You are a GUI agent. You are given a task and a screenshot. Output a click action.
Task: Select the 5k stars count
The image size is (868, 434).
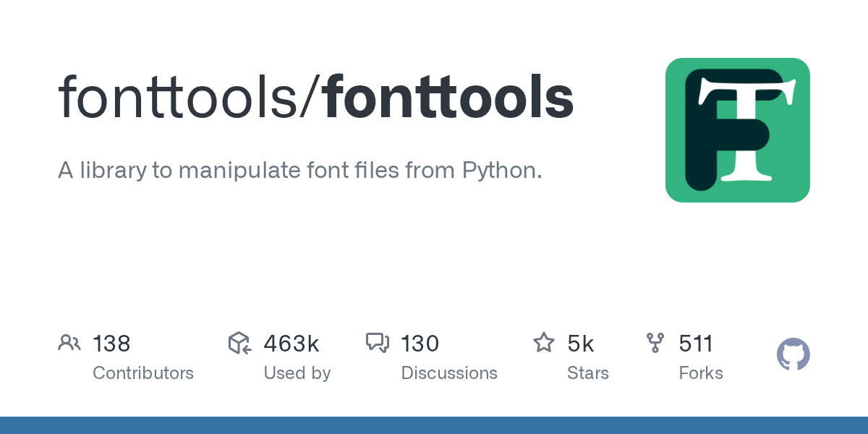pos(580,344)
